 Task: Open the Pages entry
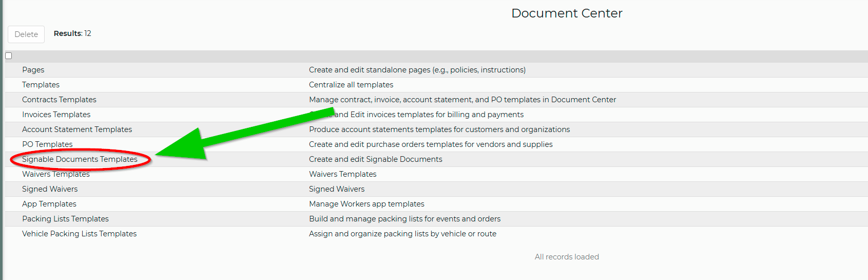(33, 70)
